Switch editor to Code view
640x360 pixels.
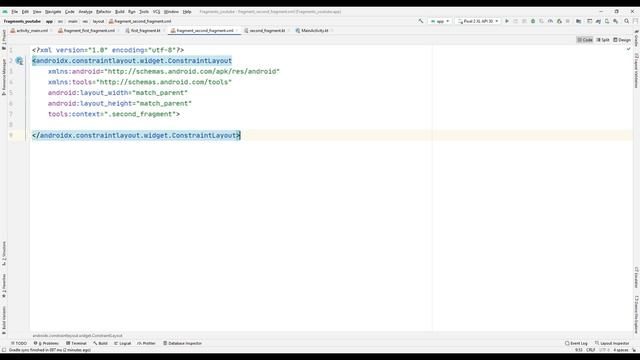tap(585, 40)
